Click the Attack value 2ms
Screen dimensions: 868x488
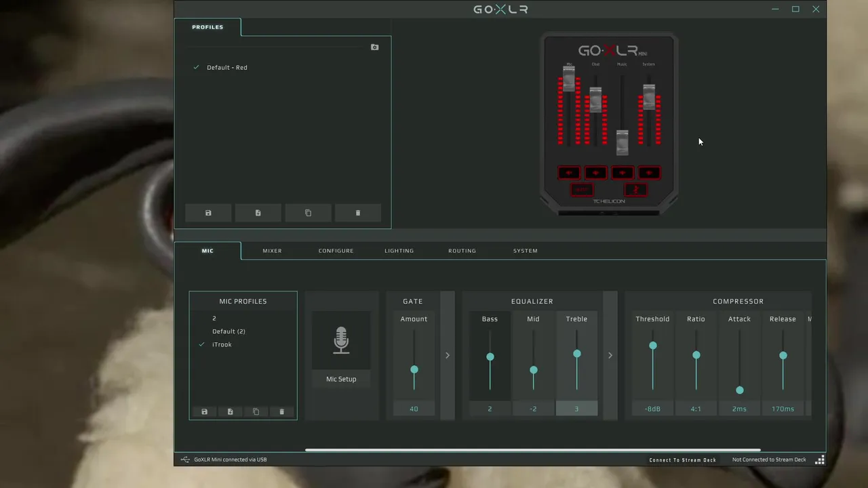(739, 409)
